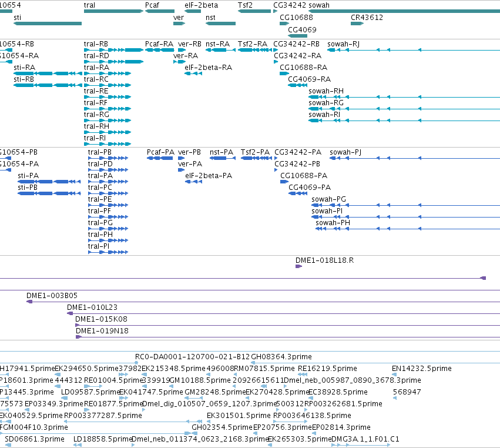
Task: Select the CG10688 gene label
Action: [x=296, y=17]
